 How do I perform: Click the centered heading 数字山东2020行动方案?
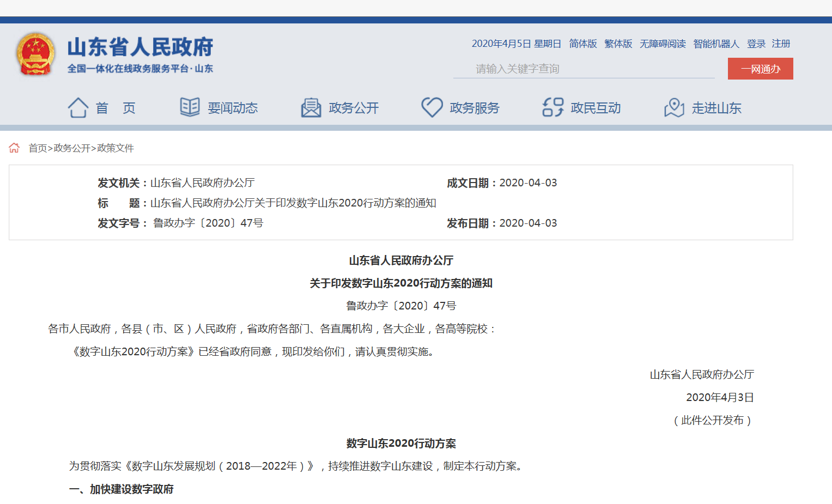pyautogui.click(x=401, y=444)
